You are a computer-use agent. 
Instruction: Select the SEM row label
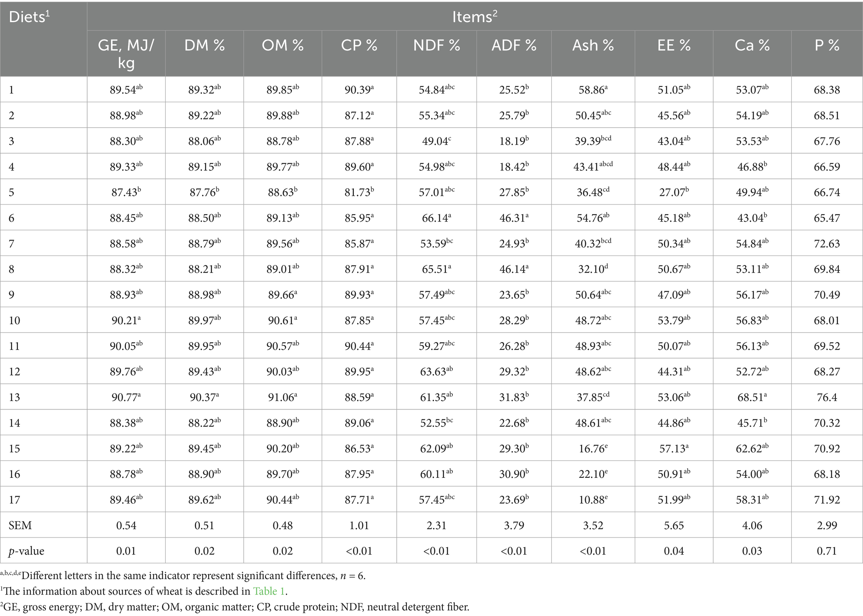20,525
